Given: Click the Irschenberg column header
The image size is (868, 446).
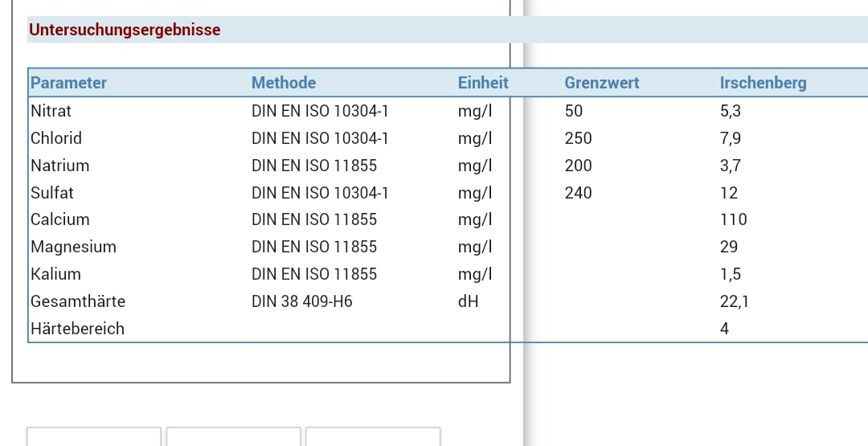Looking at the screenshot, I should (x=763, y=83).
